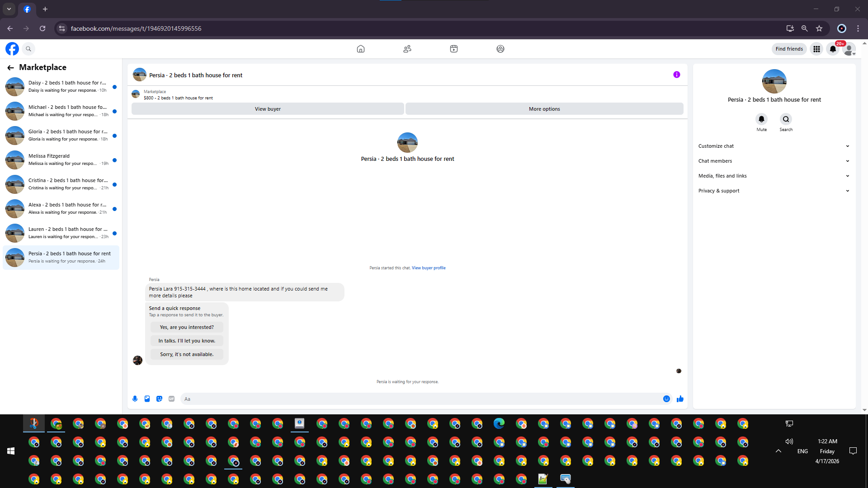Attach a photo file to the message
This screenshot has width=868, height=488.
pyautogui.click(x=147, y=399)
